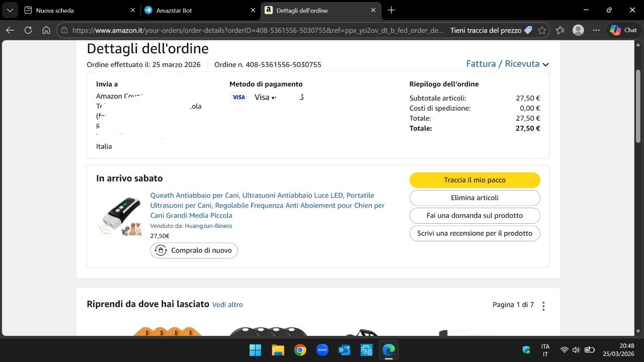This screenshot has width=644, height=362.
Task: Open the Windows Start menu
Action: pyautogui.click(x=255, y=349)
